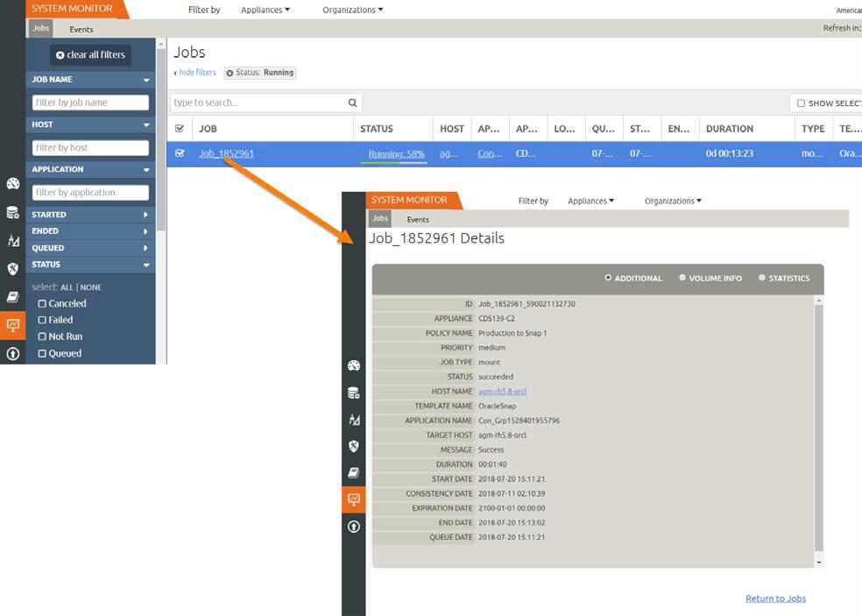The width and height of the screenshot is (862, 616).
Task: Switch to Jobs tab in first window
Action: 40,29
